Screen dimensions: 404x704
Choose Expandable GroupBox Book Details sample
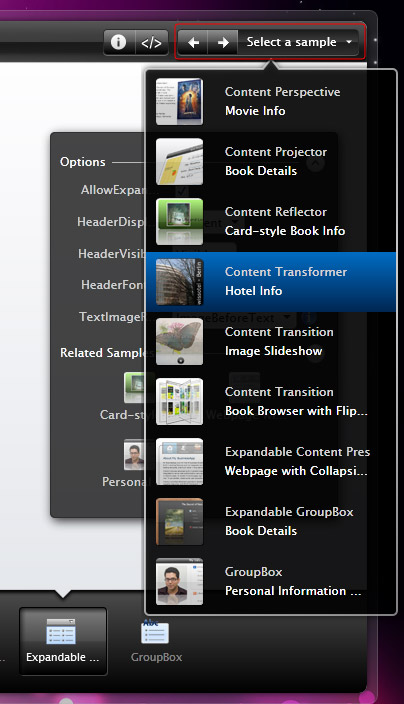click(x=271, y=521)
